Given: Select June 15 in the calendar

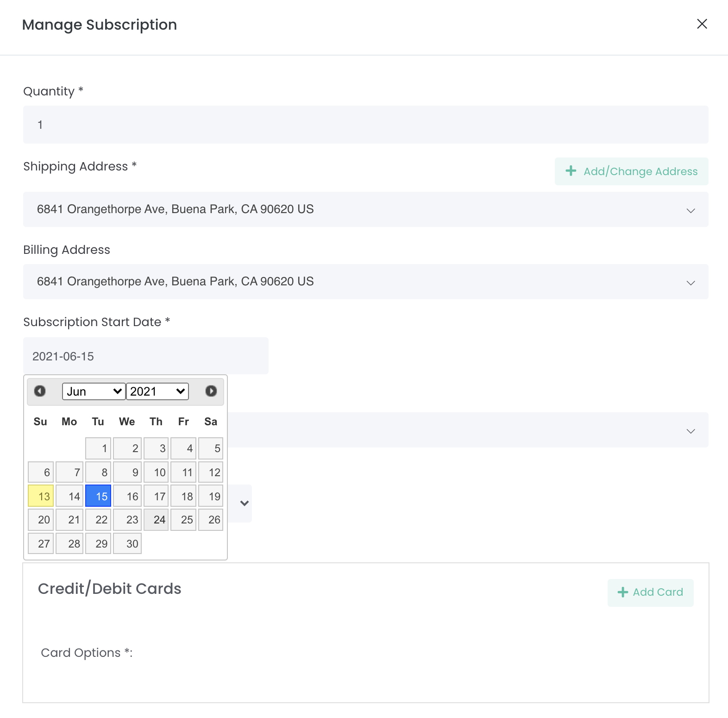Looking at the screenshot, I should pos(98,496).
